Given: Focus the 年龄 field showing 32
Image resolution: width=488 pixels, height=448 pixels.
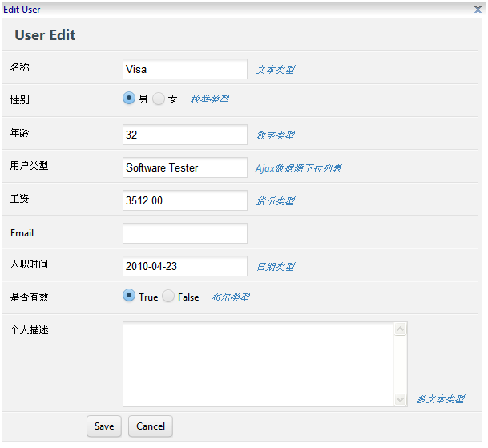Looking at the screenshot, I should click(185, 135).
